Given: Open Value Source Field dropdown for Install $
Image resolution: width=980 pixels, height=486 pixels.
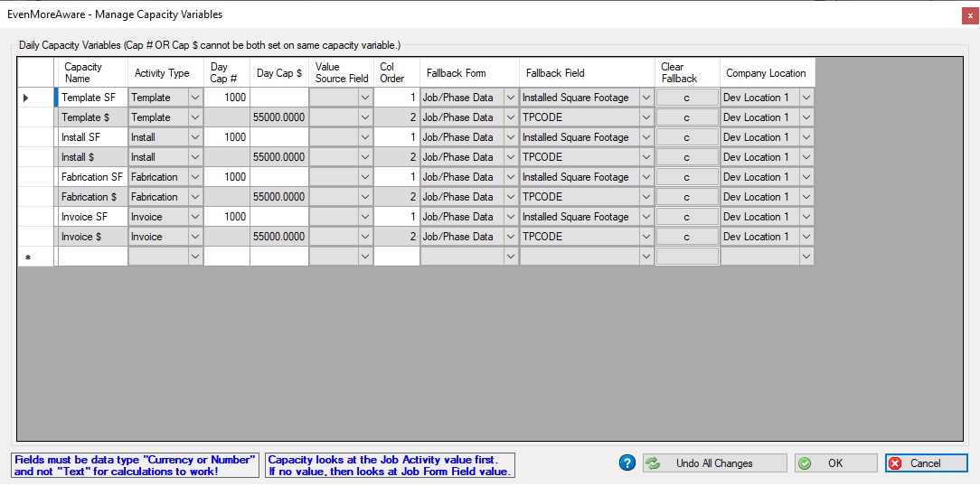Looking at the screenshot, I should 365,157.
